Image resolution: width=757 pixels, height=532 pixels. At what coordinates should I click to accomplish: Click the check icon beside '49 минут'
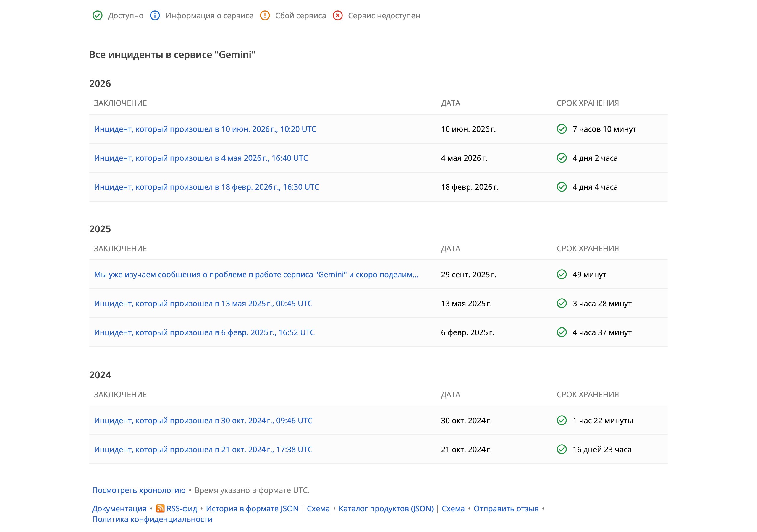(562, 274)
